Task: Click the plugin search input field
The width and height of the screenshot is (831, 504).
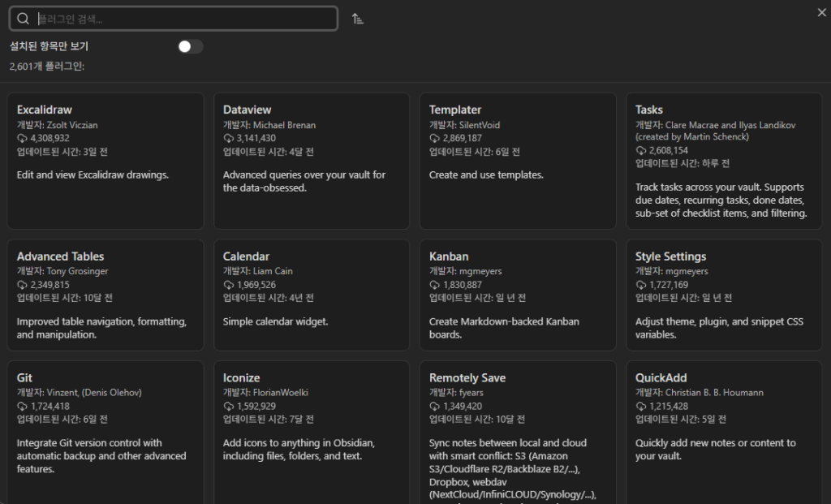Action: [x=174, y=19]
